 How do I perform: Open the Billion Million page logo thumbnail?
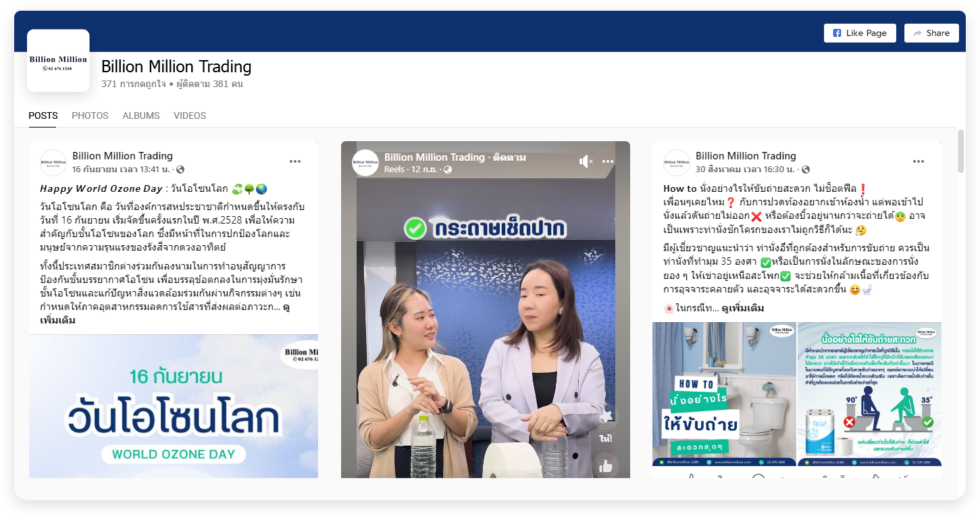[x=58, y=61]
